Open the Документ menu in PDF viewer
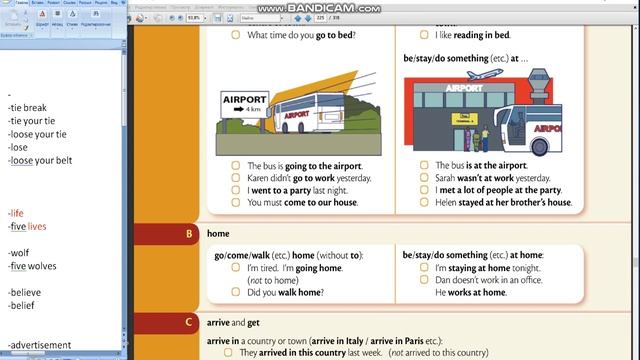640x360 pixels. tap(204, 7)
